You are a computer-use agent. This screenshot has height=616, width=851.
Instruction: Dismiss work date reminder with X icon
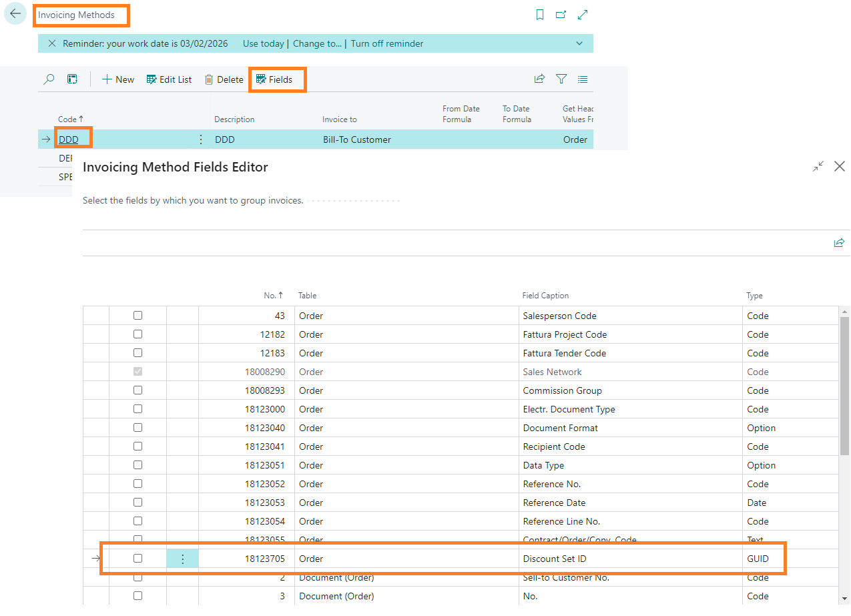(x=52, y=43)
